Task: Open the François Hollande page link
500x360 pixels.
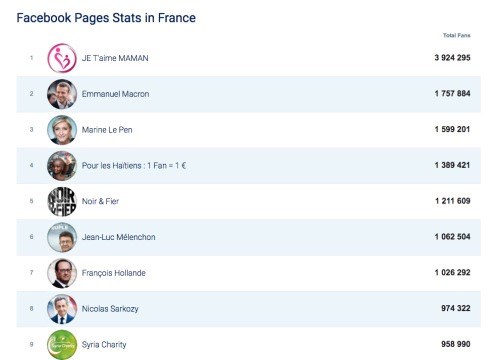Action: pos(114,273)
